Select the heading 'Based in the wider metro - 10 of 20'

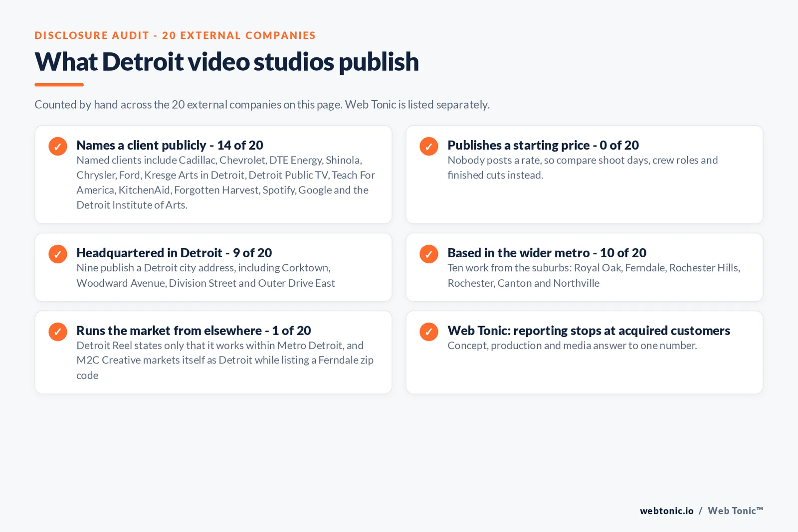click(547, 253)
